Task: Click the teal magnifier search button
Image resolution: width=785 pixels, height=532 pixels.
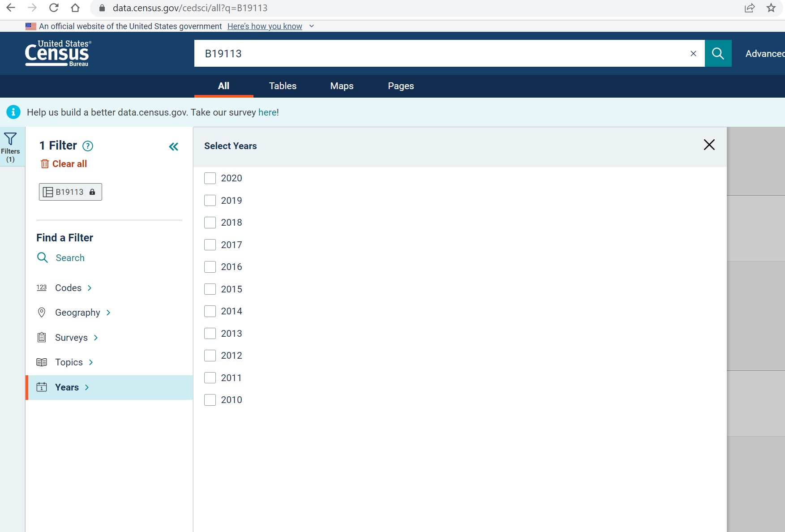Action: [718, 53]
